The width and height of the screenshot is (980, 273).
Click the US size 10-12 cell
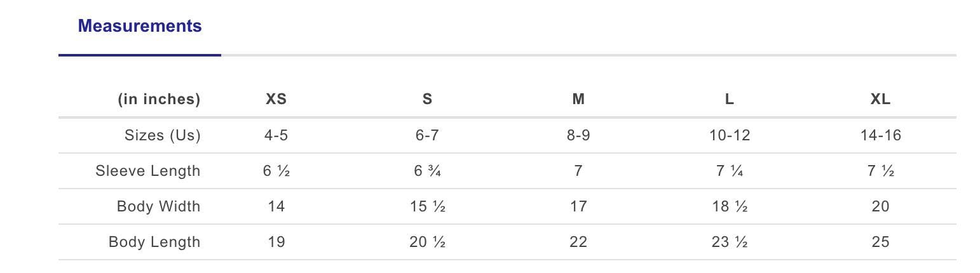point(729,135)
